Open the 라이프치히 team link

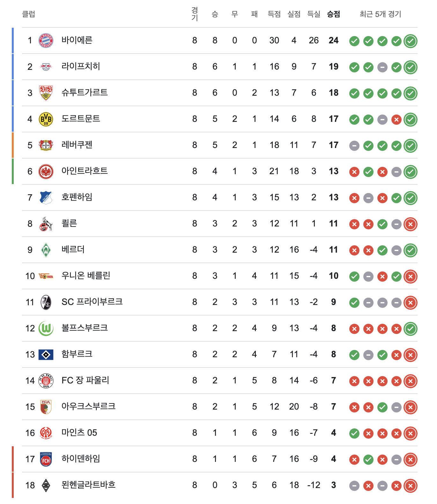pos(81,66)
